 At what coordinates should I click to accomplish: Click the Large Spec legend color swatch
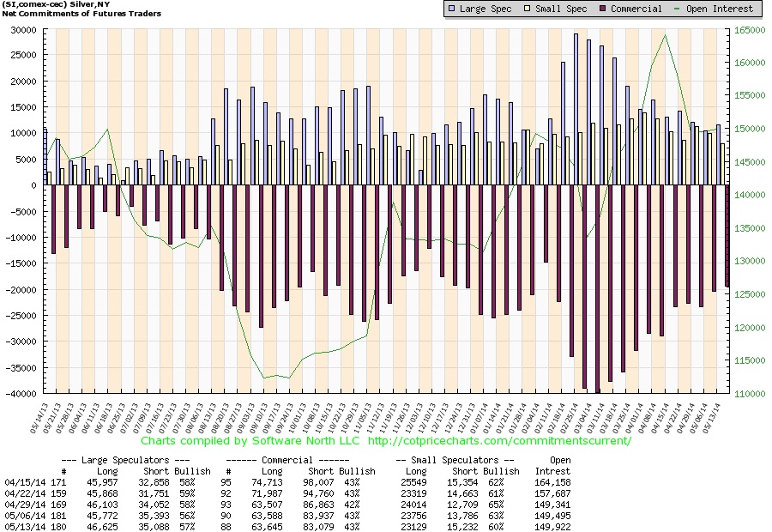[x=451, y=9]
